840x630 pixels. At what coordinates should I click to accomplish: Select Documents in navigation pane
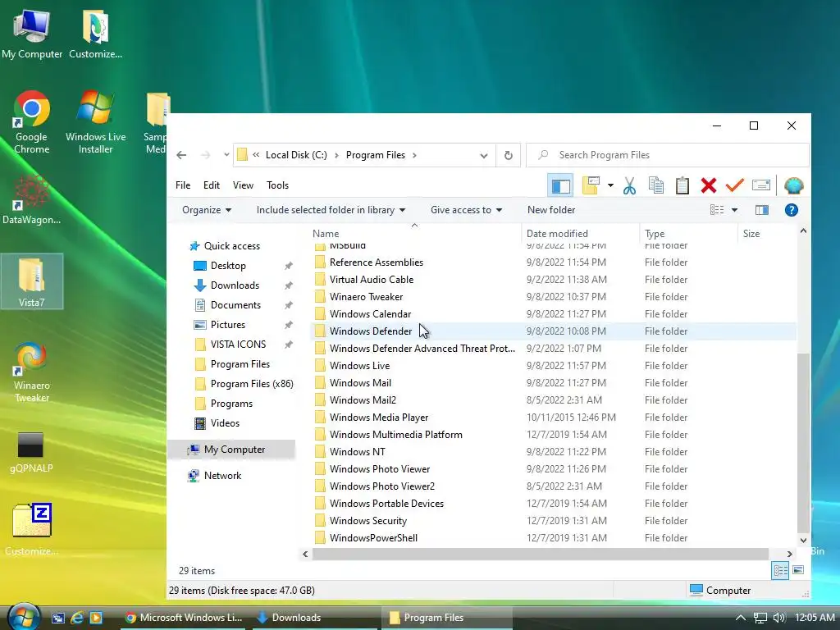tap(235, 305)
